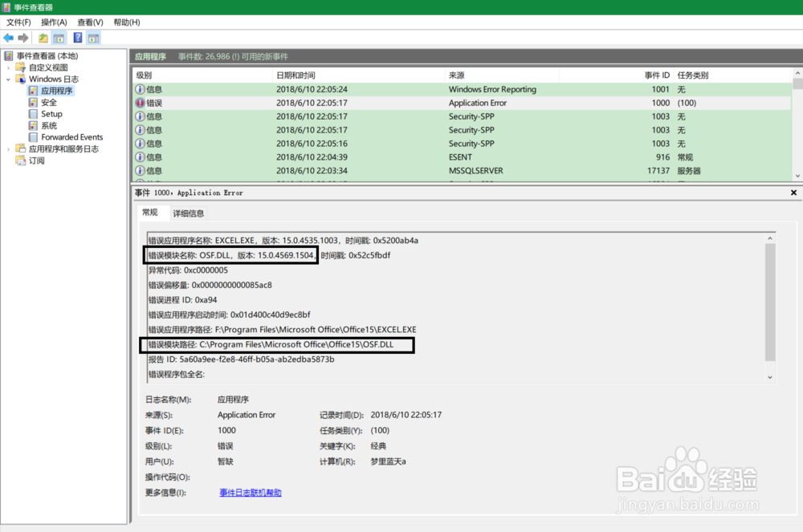
Task: Click info icon of the ESENT event row
Action: point(140,157)
